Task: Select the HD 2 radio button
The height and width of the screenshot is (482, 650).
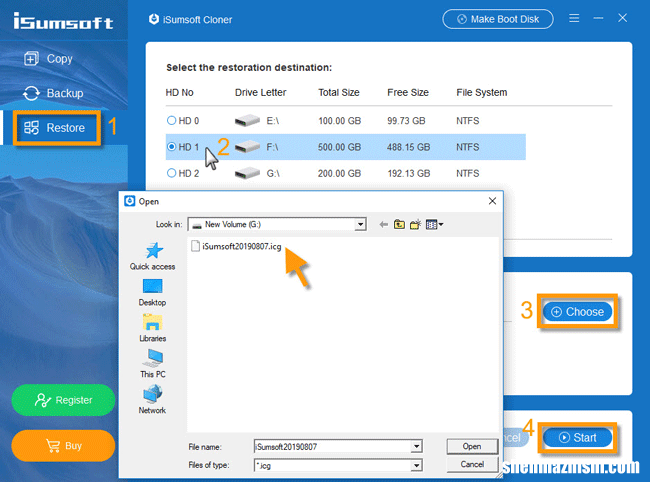Action: [x=171, y=173]
